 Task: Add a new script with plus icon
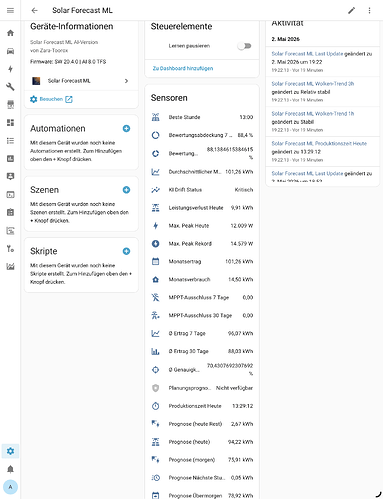point(126,251)
